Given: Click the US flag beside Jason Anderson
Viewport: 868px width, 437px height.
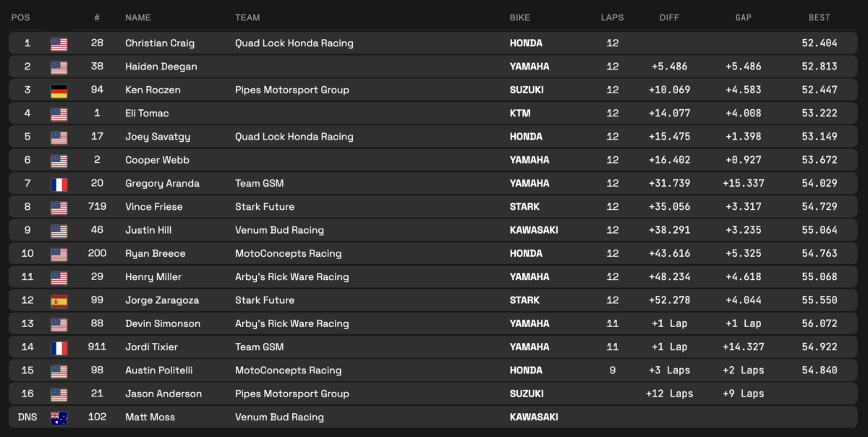Looking at the screenshot, I should click(59, 394).
